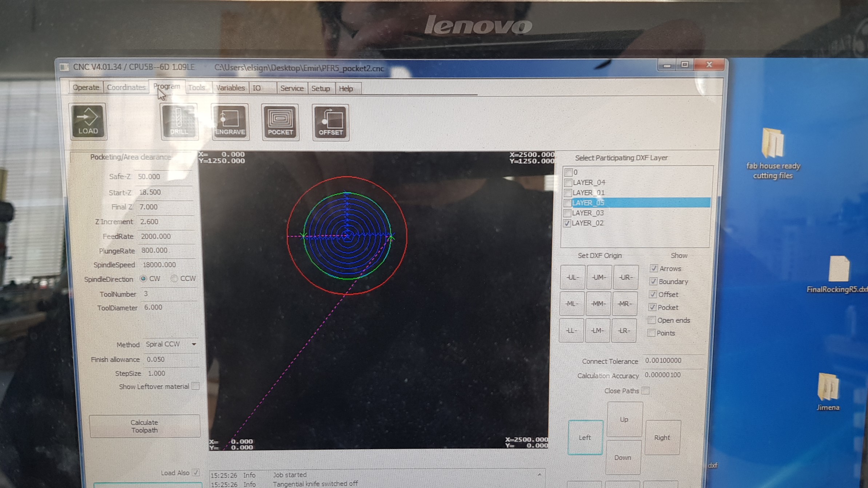Image resolution: width=868 pixels, height=488 pixels.
Task: Click the LOAD icon button
Action: (88, 121)
